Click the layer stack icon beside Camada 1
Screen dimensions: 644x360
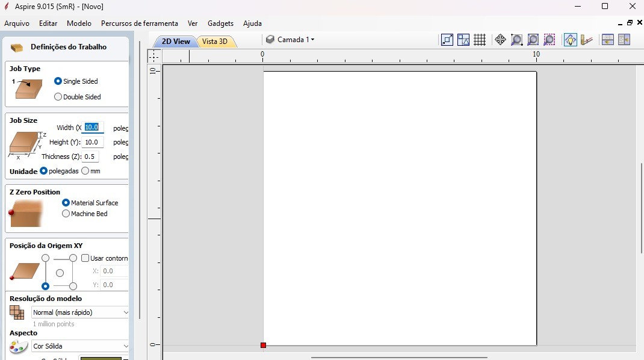[x=270, y=40]
